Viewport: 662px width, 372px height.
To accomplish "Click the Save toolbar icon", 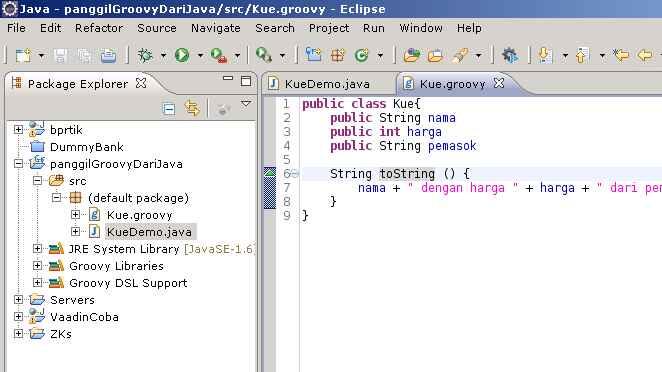I will 60,55.
